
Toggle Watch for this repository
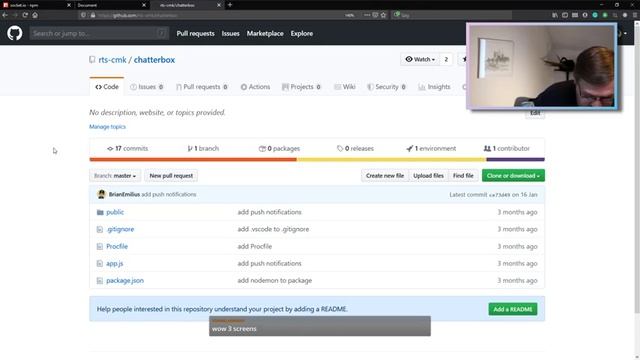[420, 59]
